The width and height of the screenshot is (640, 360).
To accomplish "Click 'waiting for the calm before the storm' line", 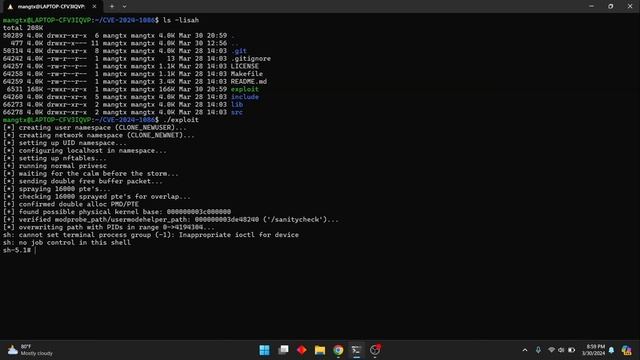I will pyautogui.click(x=91, y=173).
